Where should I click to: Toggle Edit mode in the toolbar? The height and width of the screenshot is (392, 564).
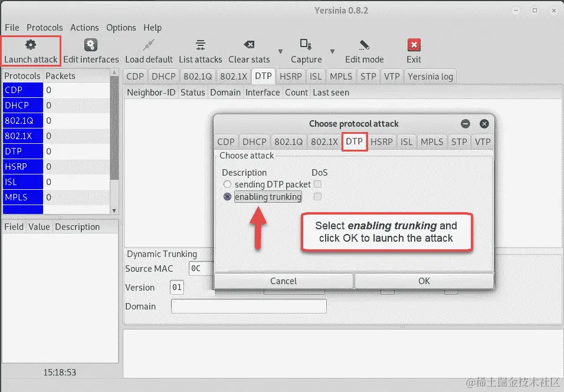(365, 51)
